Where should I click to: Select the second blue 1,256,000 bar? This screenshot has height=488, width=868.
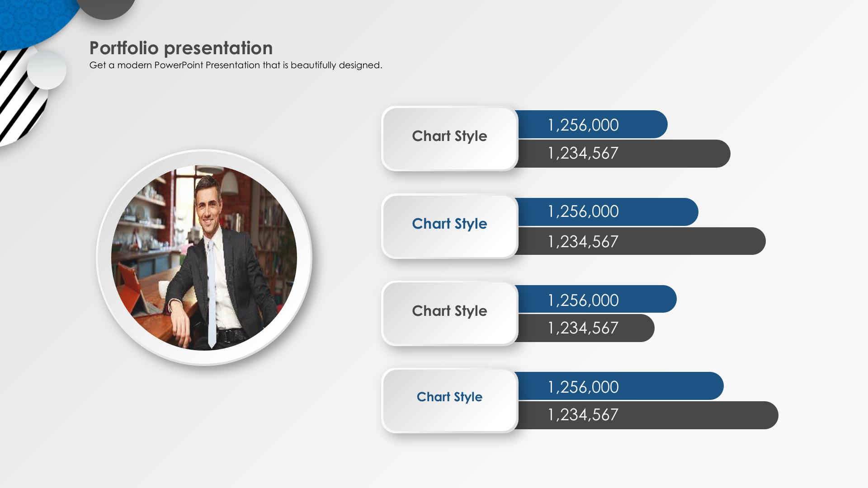pos(608,212)
